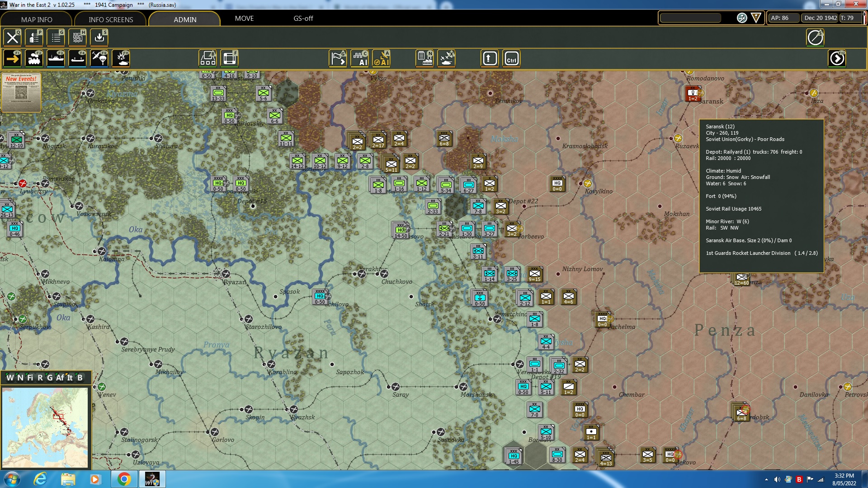Switch to the INFO SCREENS tab
This screenshot has height=488, width=868.
[x=111, y=19]
